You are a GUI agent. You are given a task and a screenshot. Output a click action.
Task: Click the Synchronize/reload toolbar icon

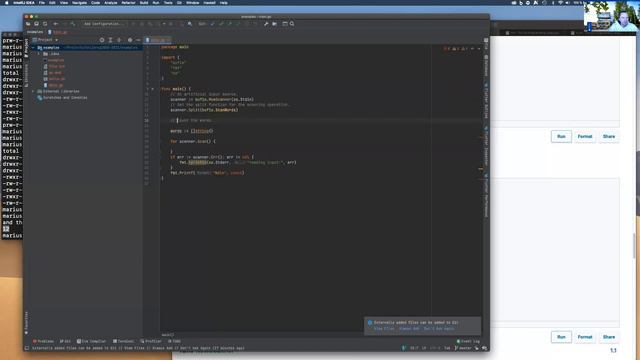45,24
